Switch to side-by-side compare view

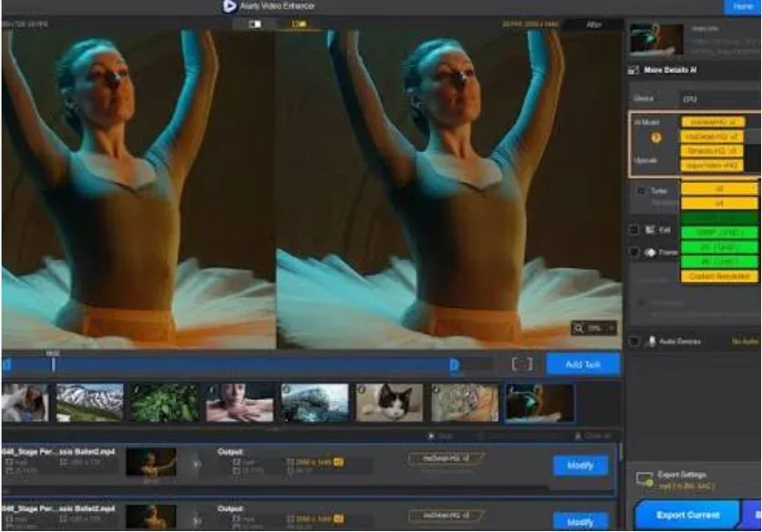tap(299, 24)
